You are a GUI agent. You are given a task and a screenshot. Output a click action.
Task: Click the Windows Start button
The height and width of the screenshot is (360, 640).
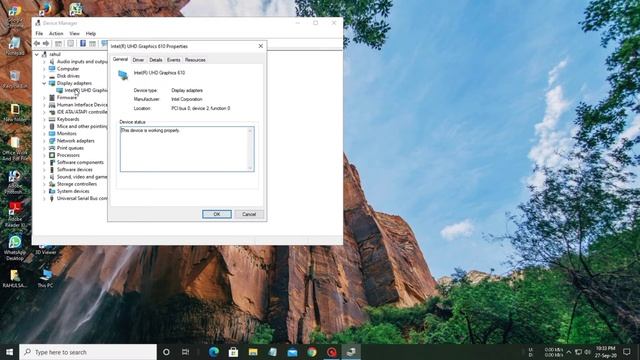(9, 352)
